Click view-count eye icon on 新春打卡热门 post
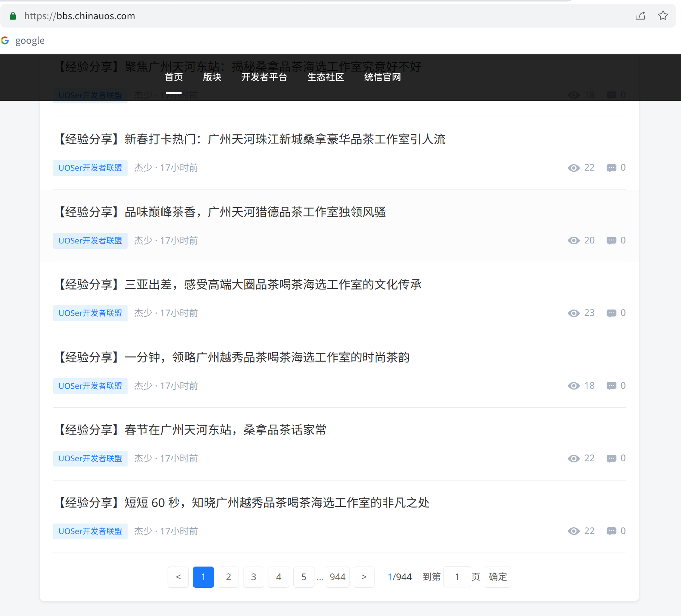 (574, 168)
